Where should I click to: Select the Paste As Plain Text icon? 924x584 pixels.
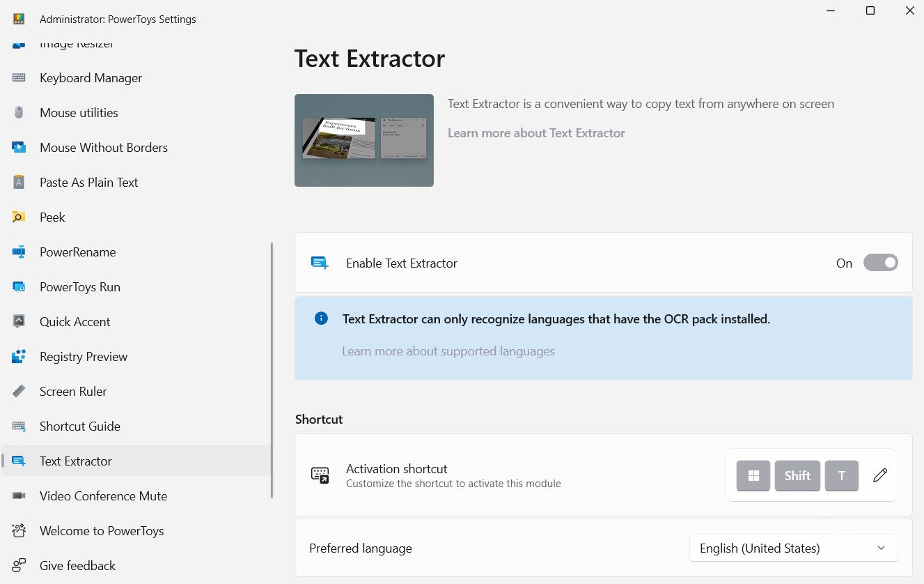(x=19, y=182)
